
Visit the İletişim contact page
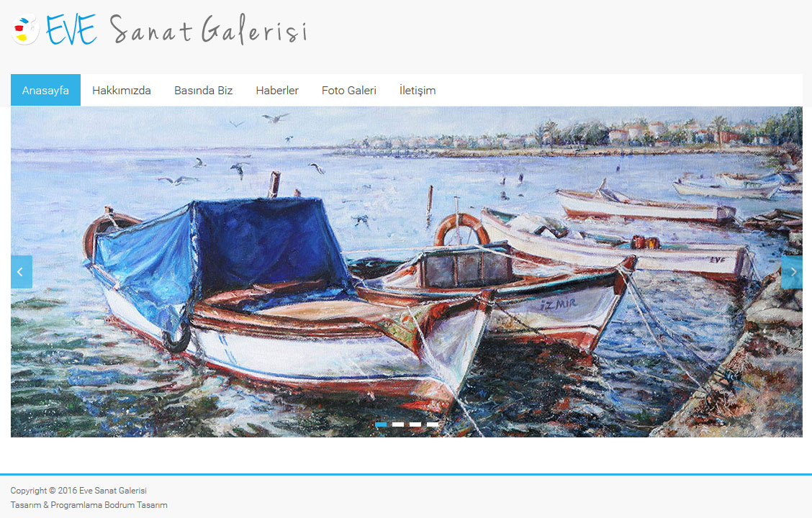[418, 90]
